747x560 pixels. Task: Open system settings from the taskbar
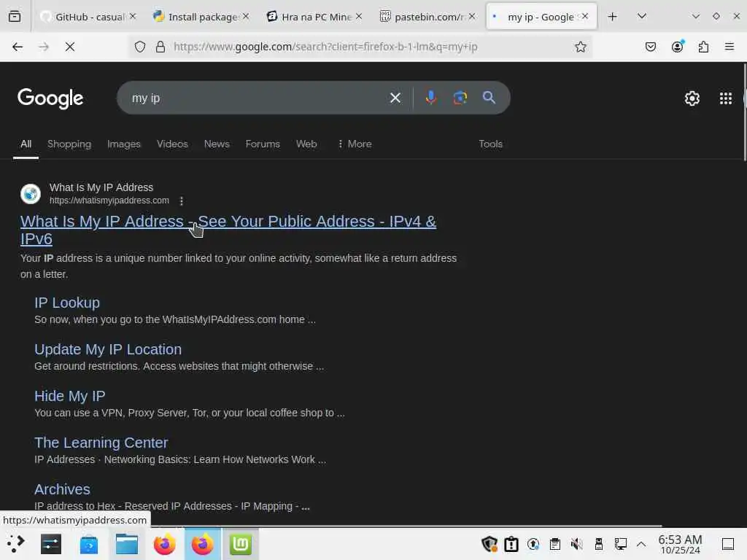[51, 544]
